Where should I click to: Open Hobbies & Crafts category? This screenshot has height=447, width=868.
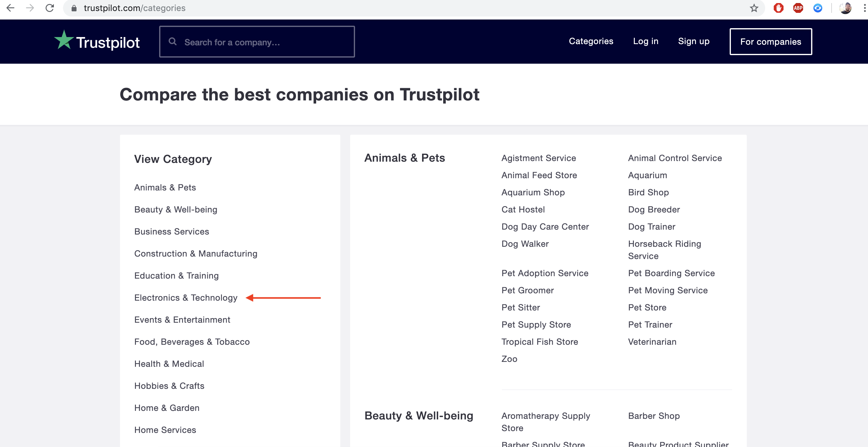(169, 386)
